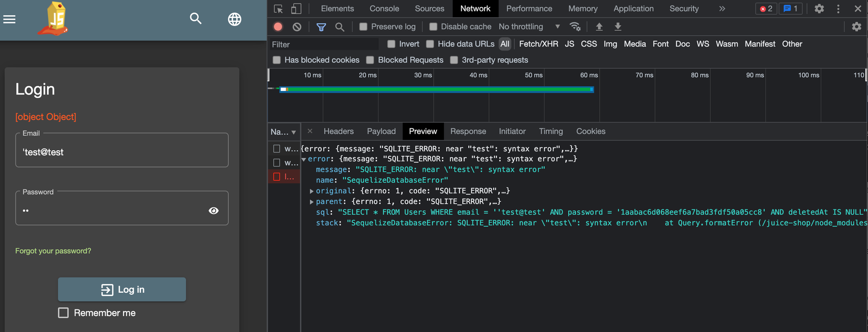Expand the original error object

311,191
